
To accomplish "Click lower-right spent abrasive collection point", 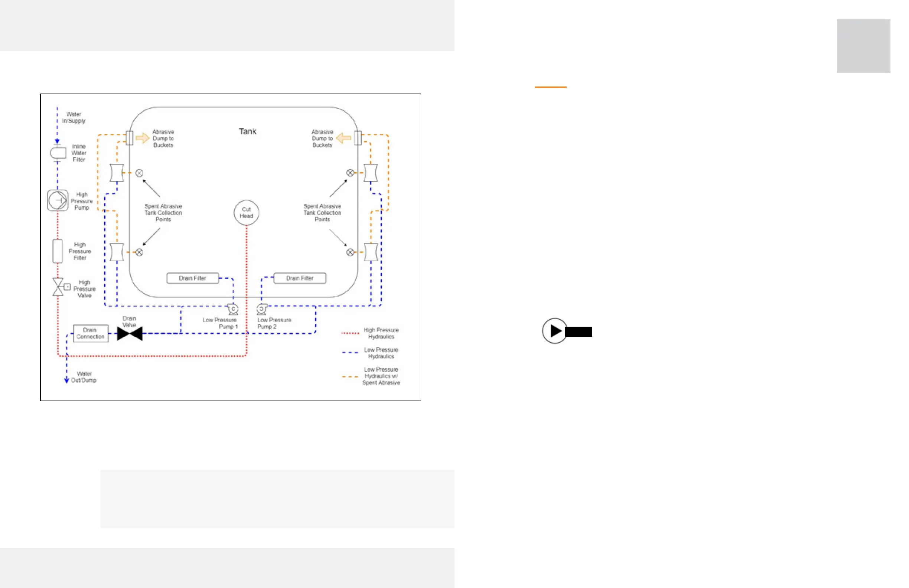I will pyautogui.click(x=350, y=252).
